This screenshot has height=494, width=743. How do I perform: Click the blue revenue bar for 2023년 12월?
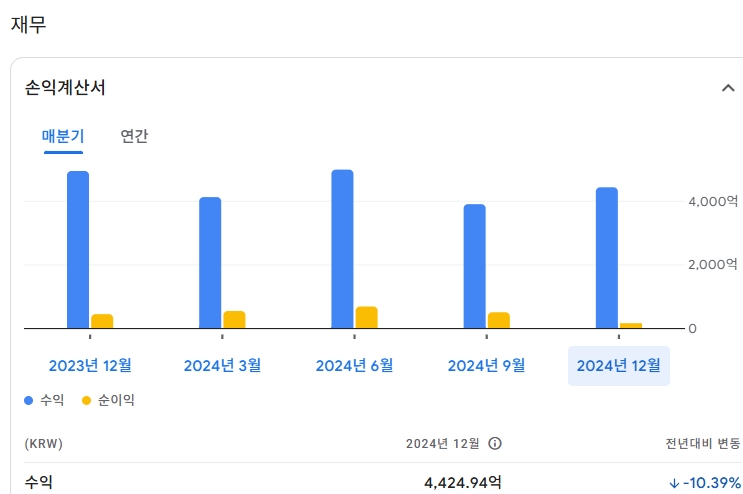point(78,250)
